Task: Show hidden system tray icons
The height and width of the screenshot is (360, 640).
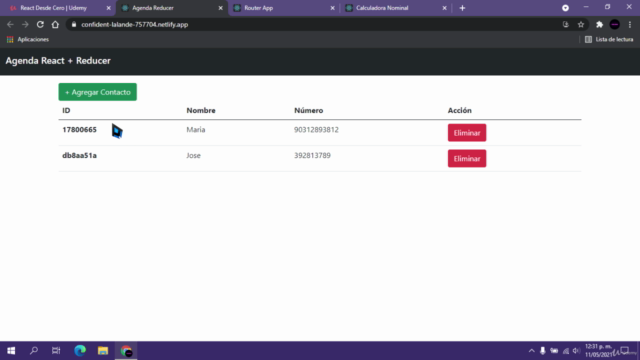Action: coord(531,351)
